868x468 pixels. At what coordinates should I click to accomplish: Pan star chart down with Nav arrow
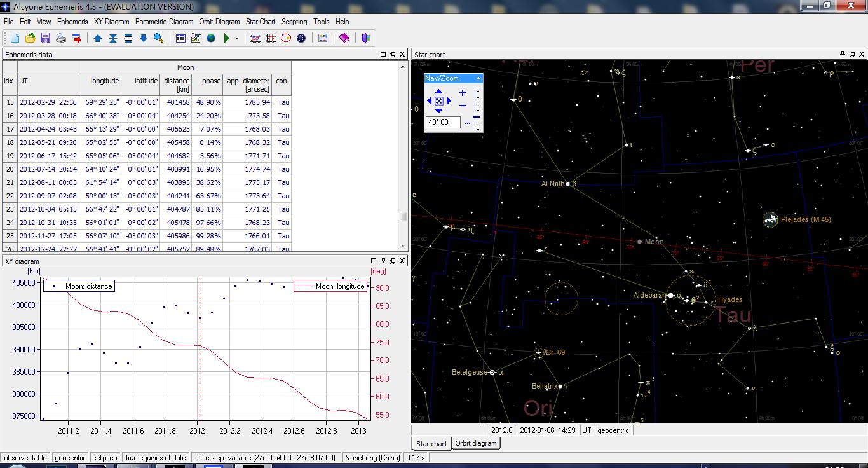pos(438,110)
